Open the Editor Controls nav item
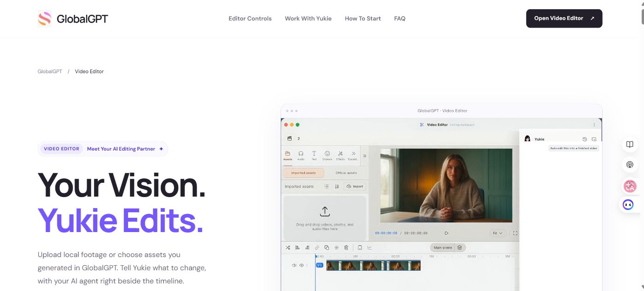This screenshot has width=644, height=291. pyautogui.click(x=250, y=18)
